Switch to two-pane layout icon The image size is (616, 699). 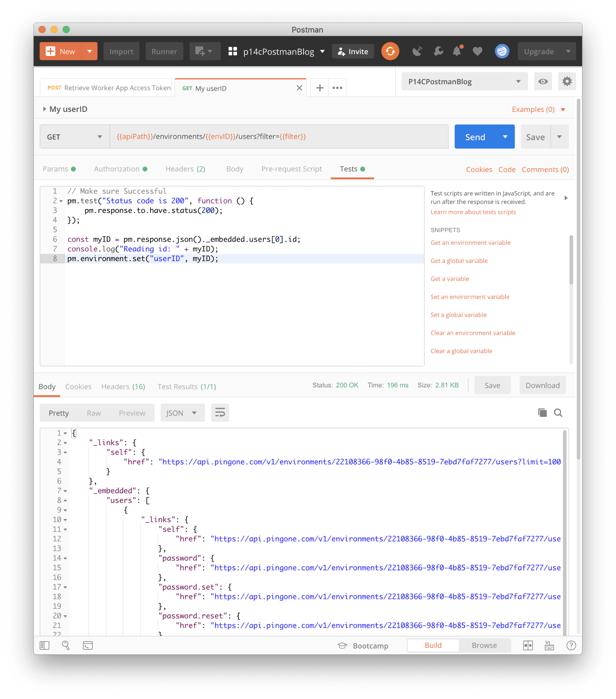(528, 645)
